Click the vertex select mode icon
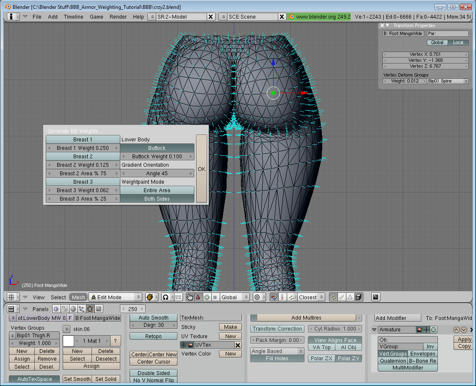 [x=333, y=297]
